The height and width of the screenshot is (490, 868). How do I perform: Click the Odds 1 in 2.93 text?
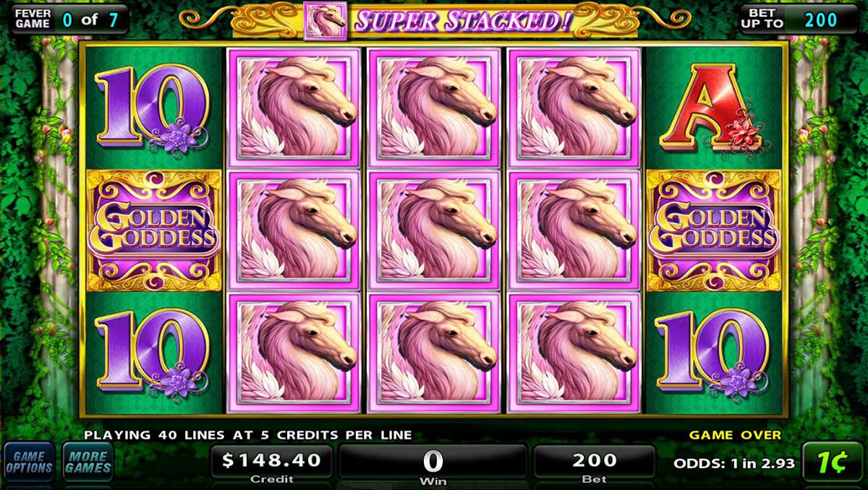pyautogui.click(x=734, y=463)
